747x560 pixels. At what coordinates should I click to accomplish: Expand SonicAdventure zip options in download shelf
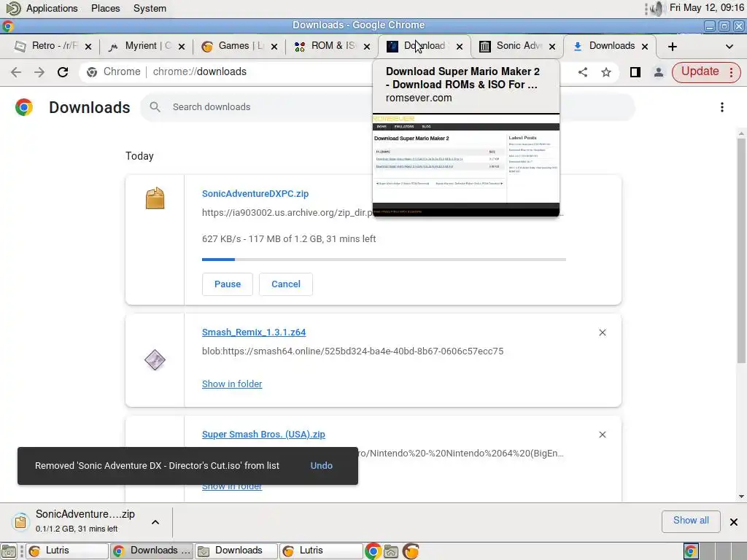point(155,522)
